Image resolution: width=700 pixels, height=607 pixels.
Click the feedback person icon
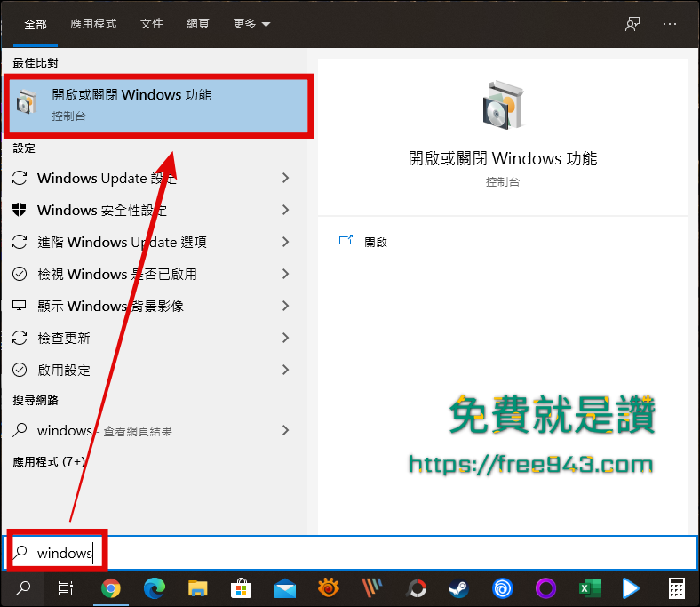632,24
